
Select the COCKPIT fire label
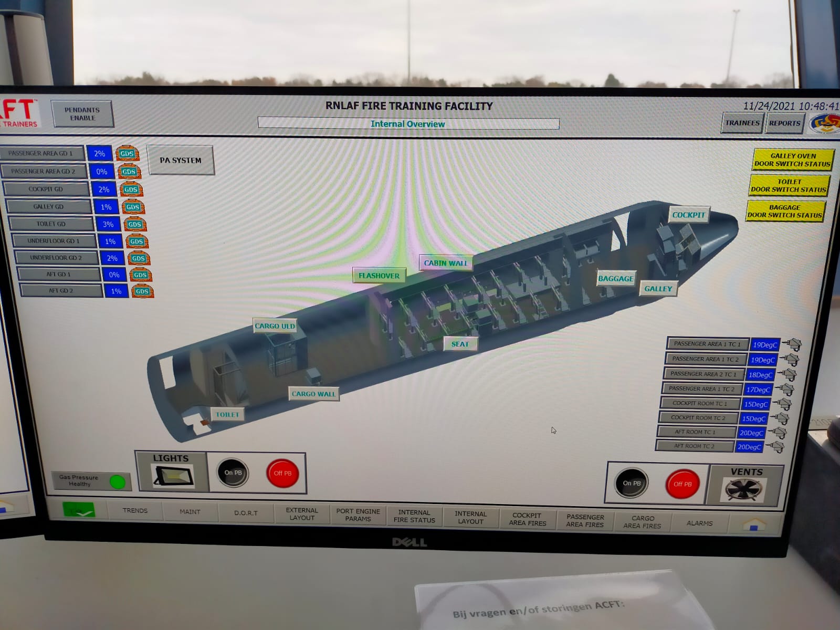689,215
